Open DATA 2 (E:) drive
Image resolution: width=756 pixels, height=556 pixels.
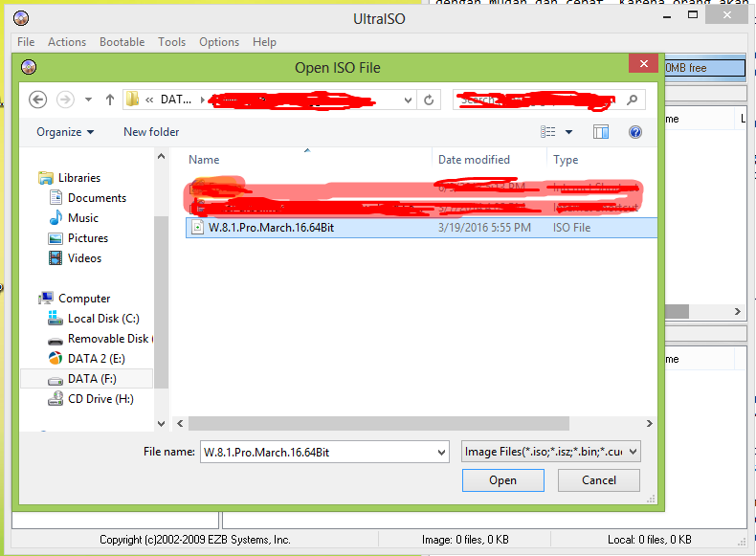pos(87,359)
